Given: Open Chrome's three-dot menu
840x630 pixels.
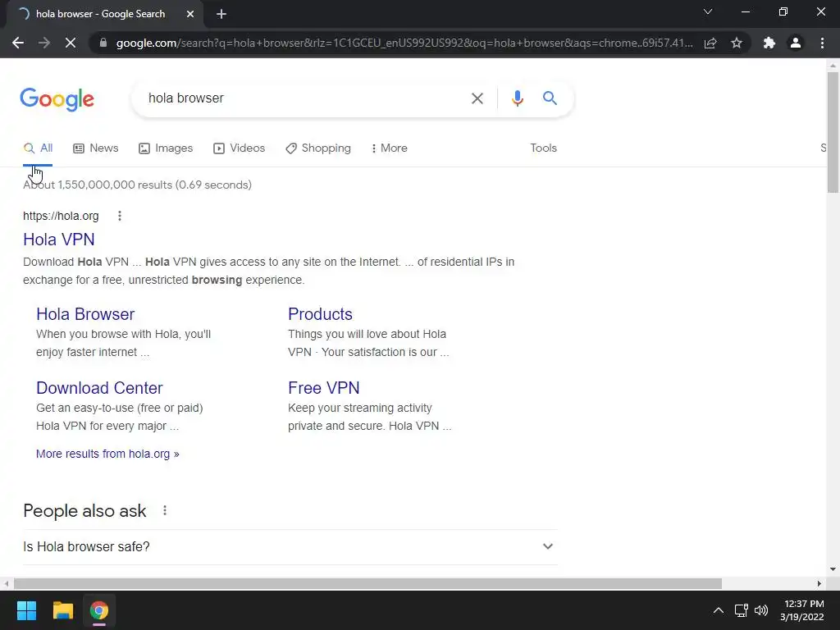Looking at the screenshot, I should (822, 43).
